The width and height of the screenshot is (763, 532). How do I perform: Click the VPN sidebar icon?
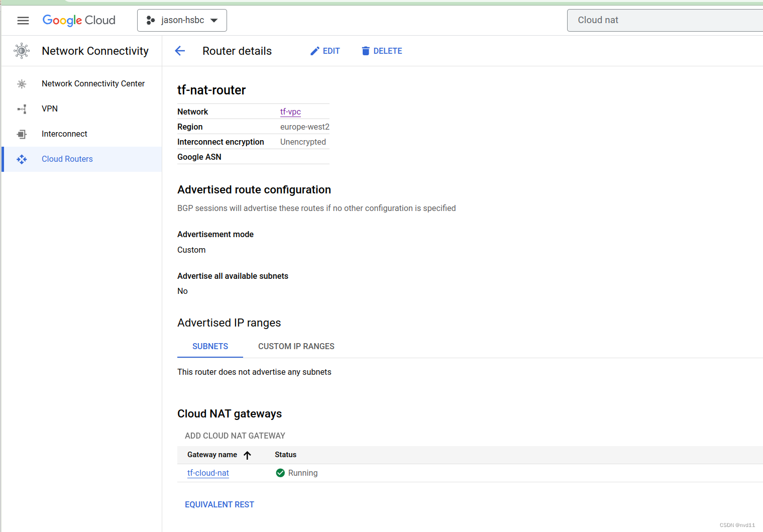(x=22, y=109)
